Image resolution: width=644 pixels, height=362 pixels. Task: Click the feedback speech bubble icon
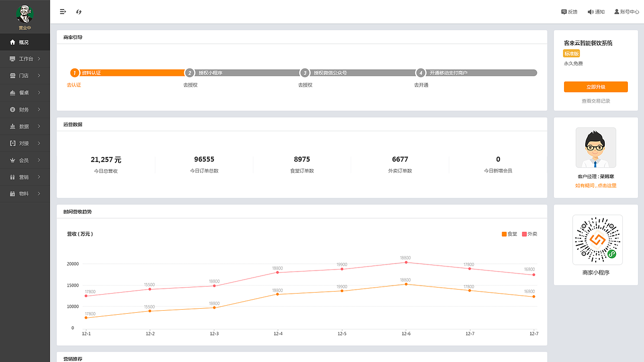(564, 12)
